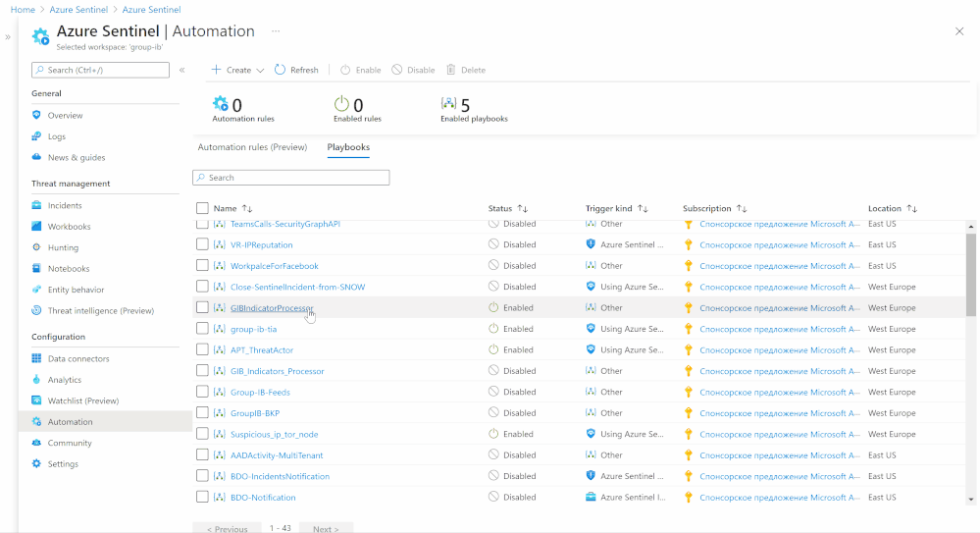Open the Suspicious_ip_tor_node playbook link
980x533 pixels.
(x=274, y=434)
